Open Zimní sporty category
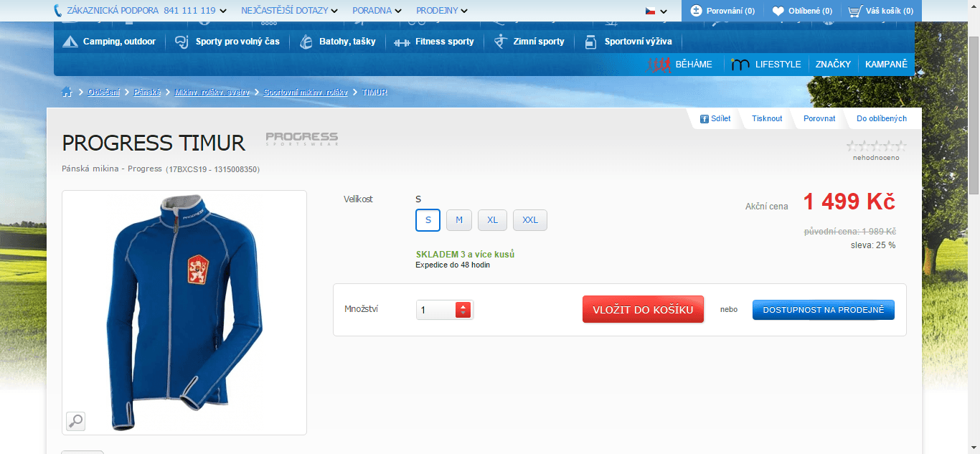 539,42
